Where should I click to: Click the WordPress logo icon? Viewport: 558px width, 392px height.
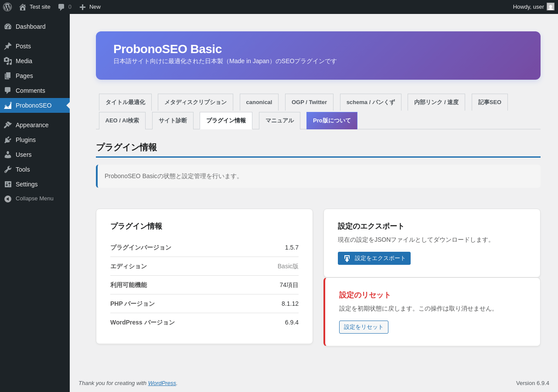(x=7, y=7)
